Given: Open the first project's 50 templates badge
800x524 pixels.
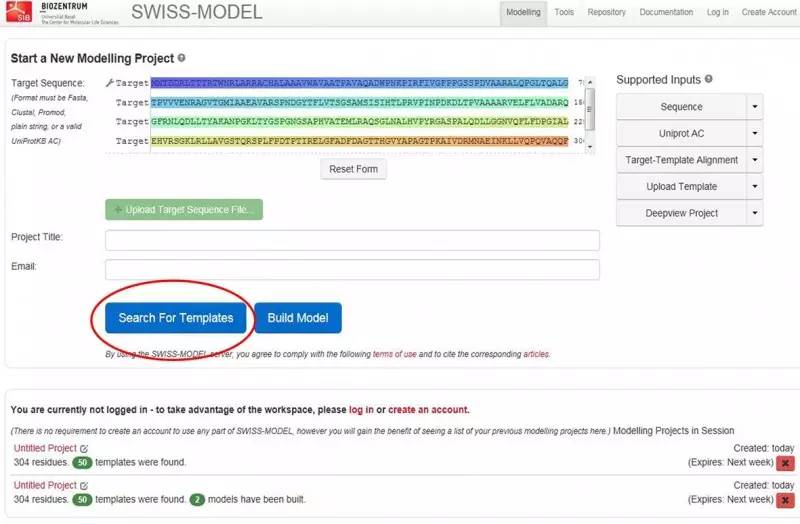Looking at the screenshot, I should tap(82, 463).
